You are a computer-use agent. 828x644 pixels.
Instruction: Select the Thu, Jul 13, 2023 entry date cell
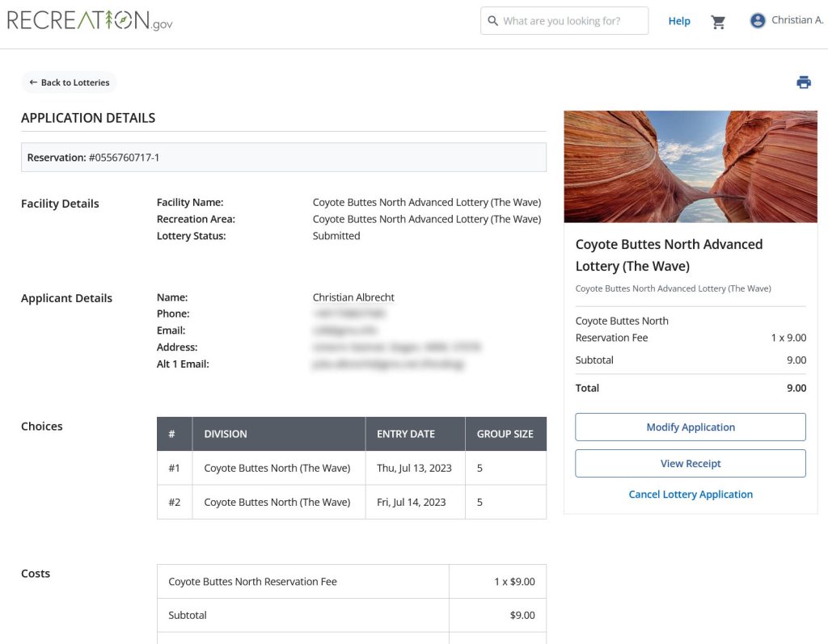click(x=414, y=468)
